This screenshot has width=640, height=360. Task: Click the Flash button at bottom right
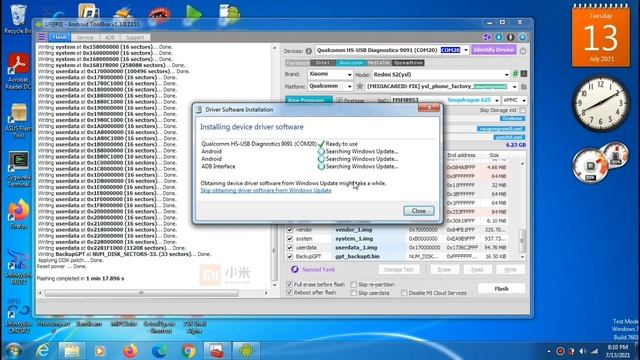coord(501,289)
